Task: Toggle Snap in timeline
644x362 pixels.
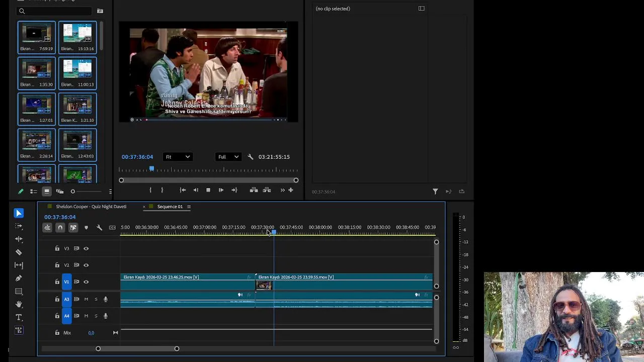Action: tap(60, 228)
